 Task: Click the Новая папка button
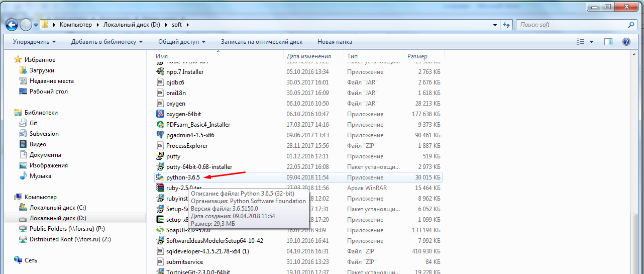[x=335, y=42]
